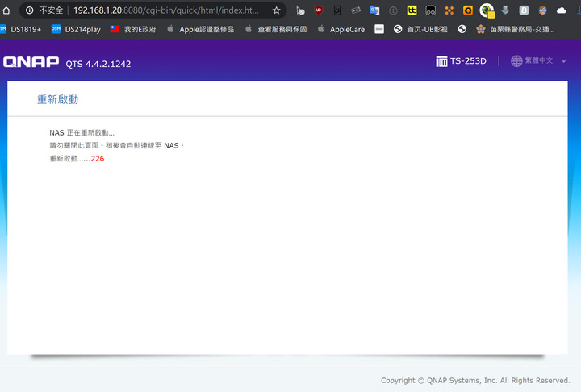Open the AppleCare bookmark
Viewport: 581px width, 392px height.
[x=341, y=29]
